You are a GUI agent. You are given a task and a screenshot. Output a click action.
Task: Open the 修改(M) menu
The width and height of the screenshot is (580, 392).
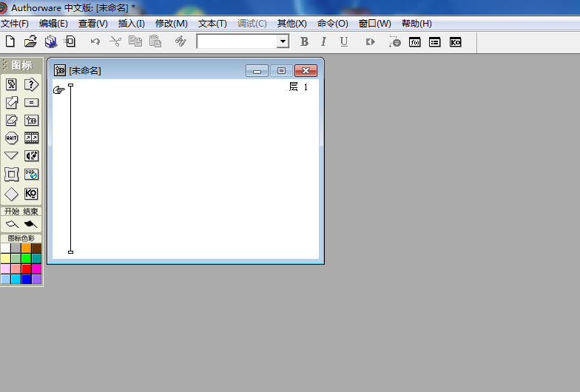172,24
